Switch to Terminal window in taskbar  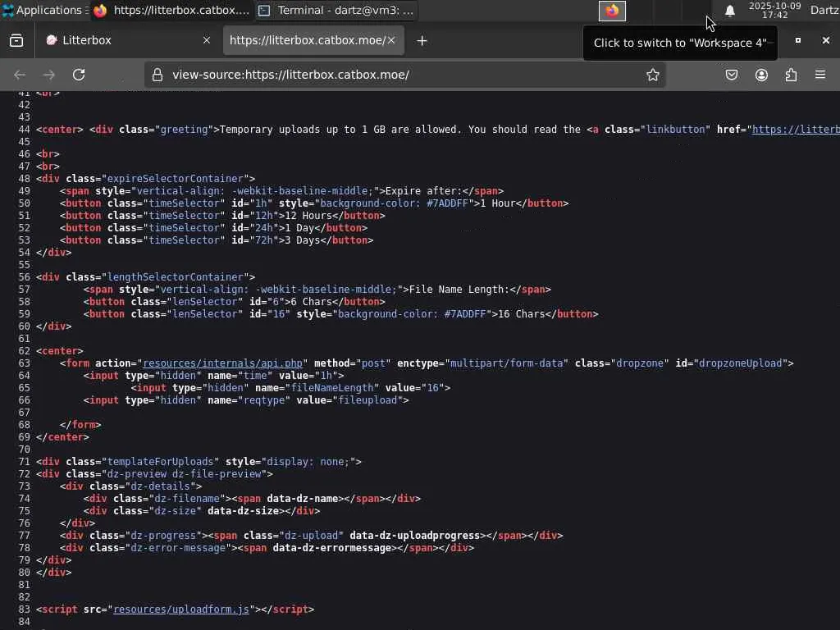coord(337,10)
